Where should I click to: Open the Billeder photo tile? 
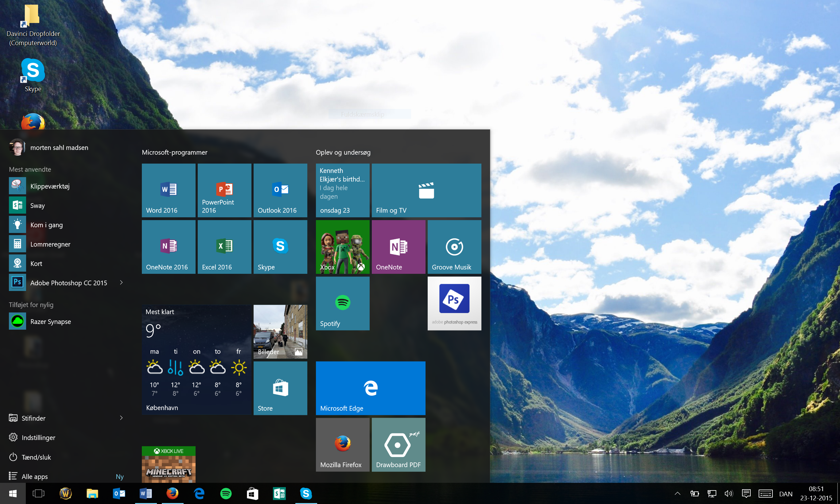coord(280,331)
